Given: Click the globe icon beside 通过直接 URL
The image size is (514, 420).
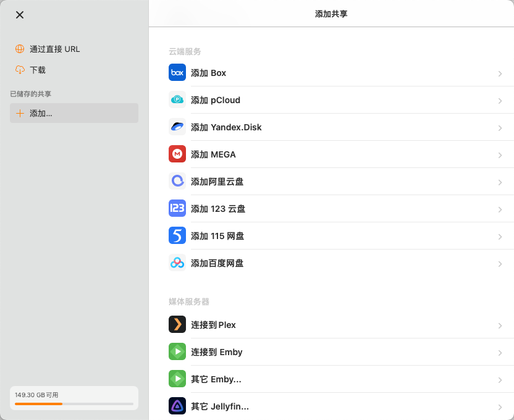Looking at the screenshot, I should coord(20,49).
